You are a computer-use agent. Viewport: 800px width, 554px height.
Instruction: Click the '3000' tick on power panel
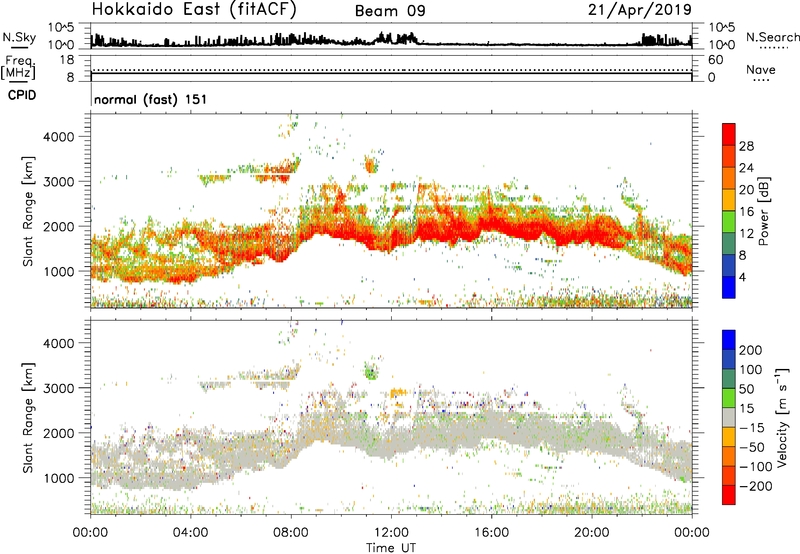pos(58,182)
